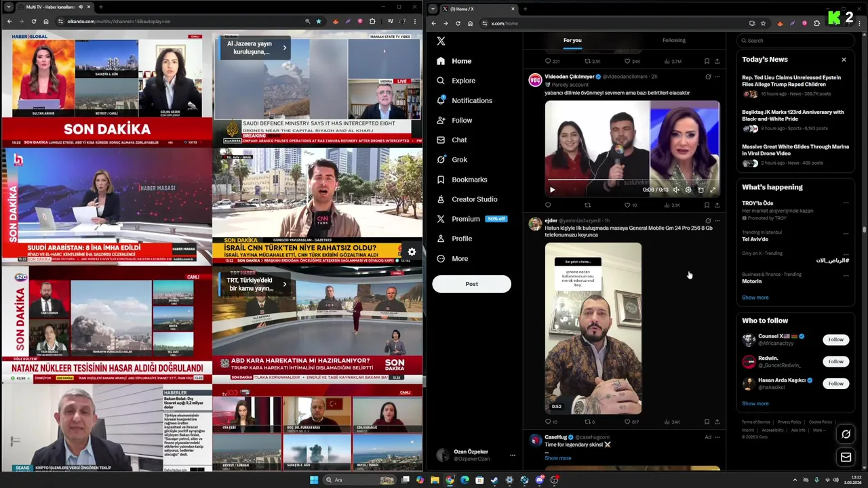Viewport: 868px width, 488px height.
Task: Open Grok action on ejder post
Action: point(708,220)
